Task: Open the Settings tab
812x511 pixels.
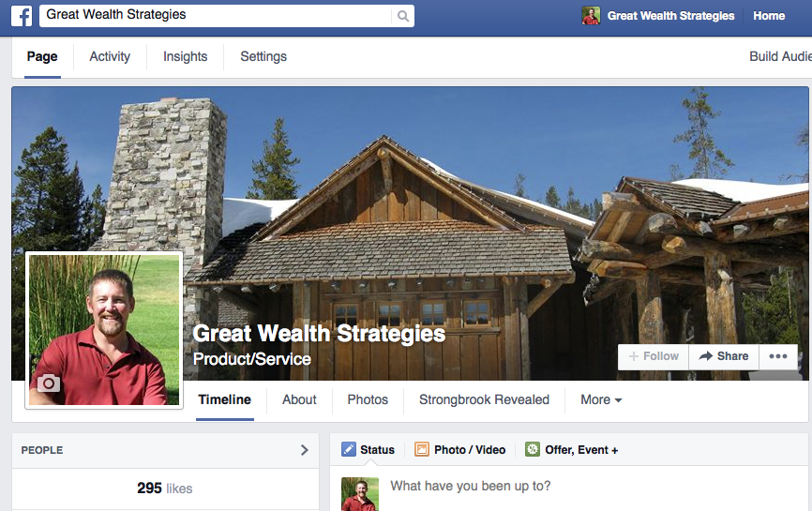Action: tap(263, 56)
